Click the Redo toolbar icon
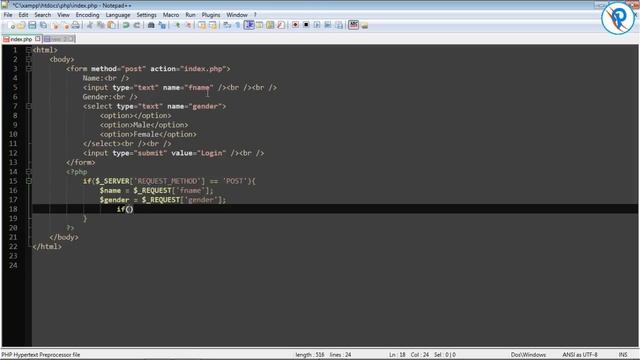640x360 pixels. [x=137, y=25]
